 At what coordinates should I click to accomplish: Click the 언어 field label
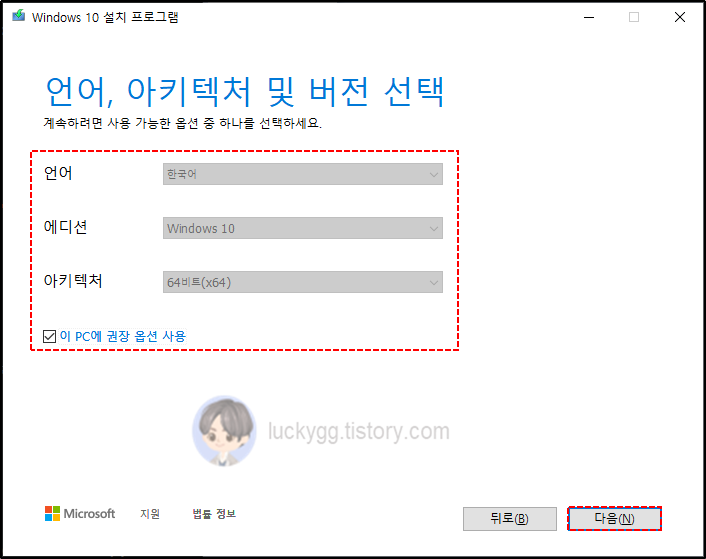(x=58, y=173)
